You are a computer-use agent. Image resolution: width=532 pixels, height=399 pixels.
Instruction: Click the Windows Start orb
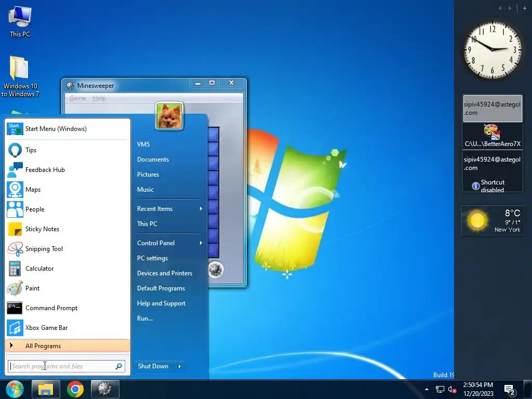point(14,389)
